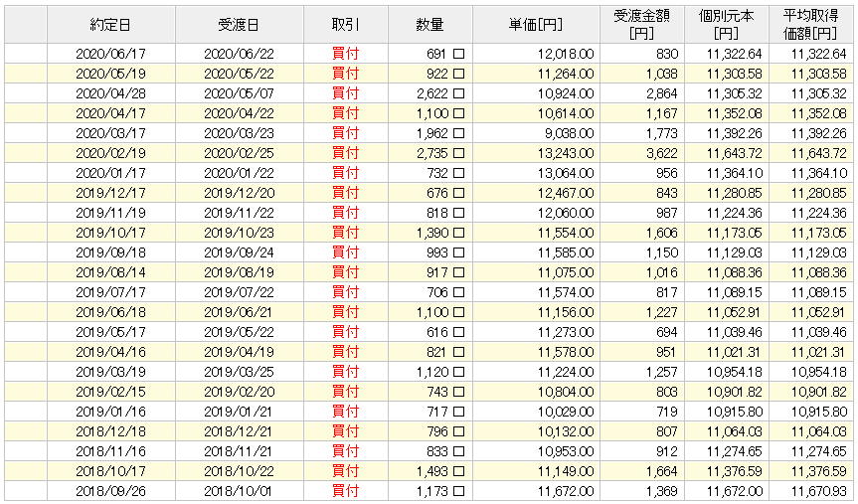Click unit price 12,018.00
The image size is (858, 504).
[x=566, y=54]
